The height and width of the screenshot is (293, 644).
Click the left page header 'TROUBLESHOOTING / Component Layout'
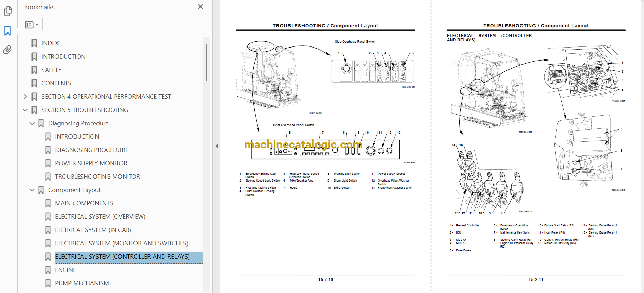point(325,26)
